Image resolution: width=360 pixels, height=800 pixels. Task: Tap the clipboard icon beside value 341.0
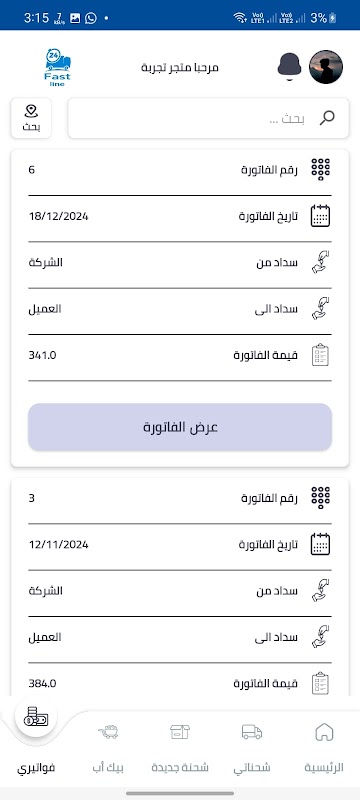321,355
